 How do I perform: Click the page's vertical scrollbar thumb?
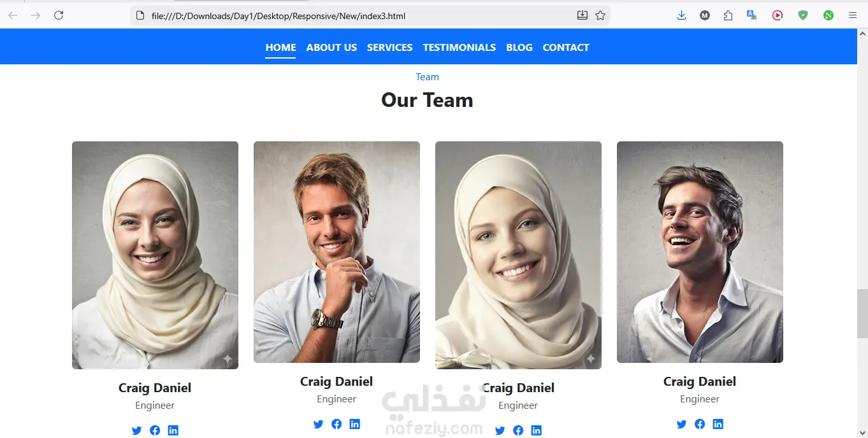862,313
